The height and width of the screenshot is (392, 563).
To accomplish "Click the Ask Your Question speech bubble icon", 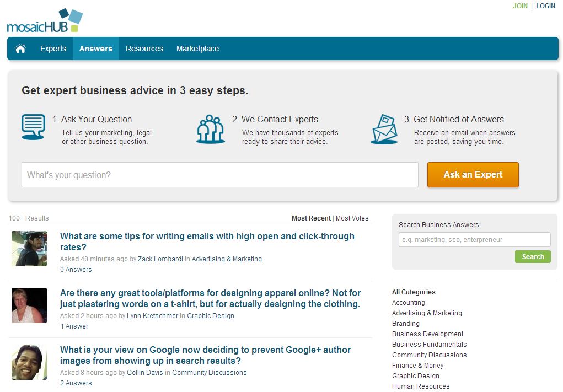I will pos(33,127).
